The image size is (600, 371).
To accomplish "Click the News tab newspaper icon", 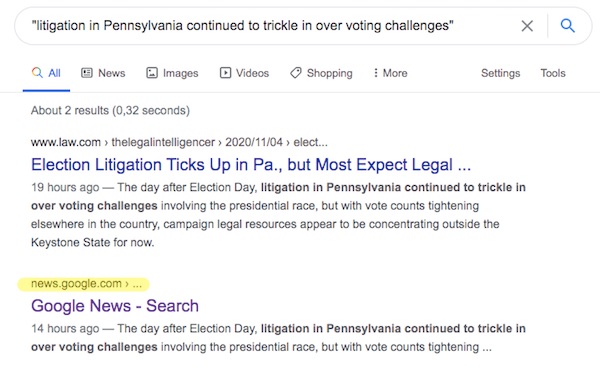I will coord(87,73).
